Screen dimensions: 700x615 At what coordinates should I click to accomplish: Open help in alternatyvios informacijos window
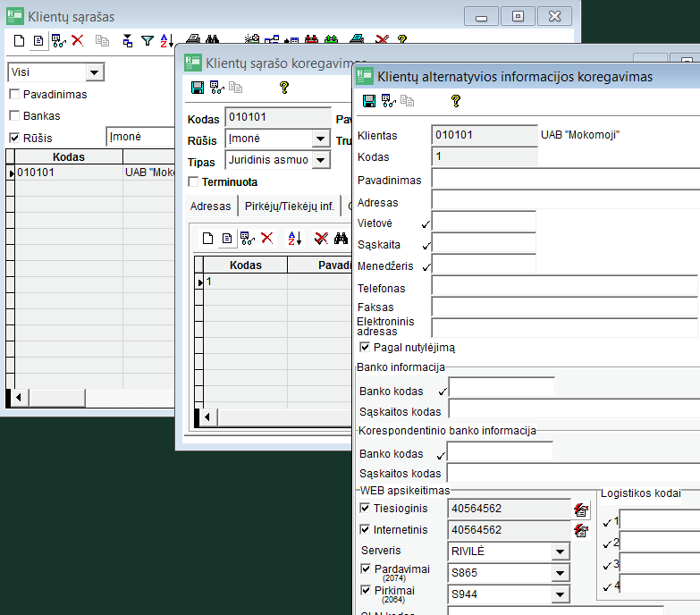[455, 101]
